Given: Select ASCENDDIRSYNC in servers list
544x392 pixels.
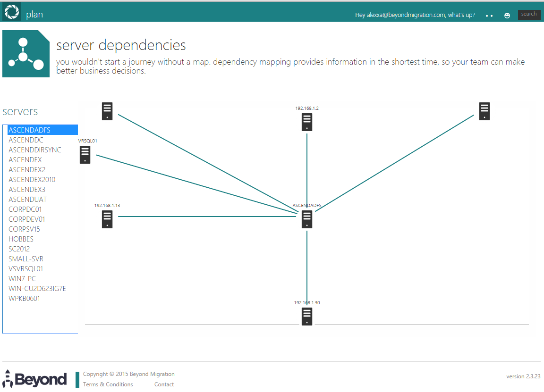Looking at the screenshot, I should [x=34, y=150].
